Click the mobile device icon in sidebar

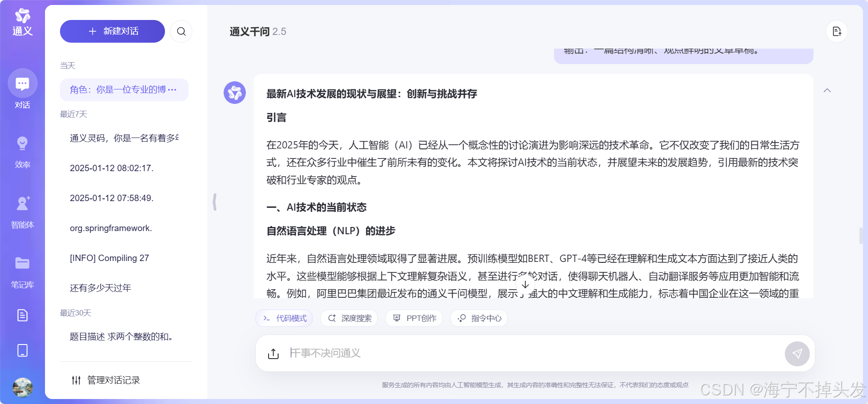coord(22,350)
